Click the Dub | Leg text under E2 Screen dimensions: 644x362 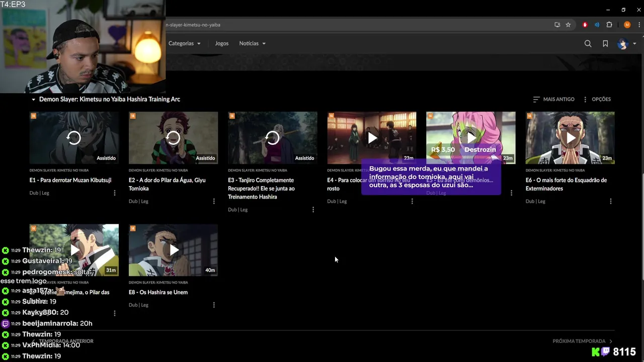click(x=138, y=202)
